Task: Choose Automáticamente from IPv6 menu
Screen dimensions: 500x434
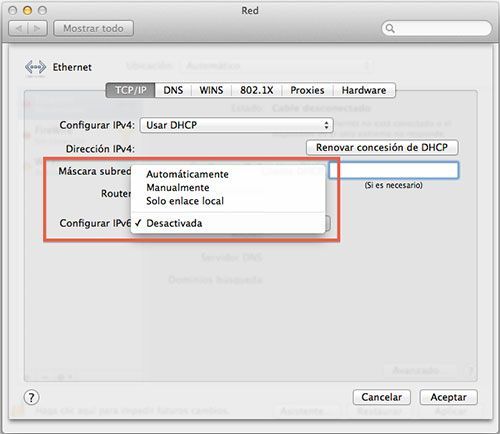Action: 228,174
